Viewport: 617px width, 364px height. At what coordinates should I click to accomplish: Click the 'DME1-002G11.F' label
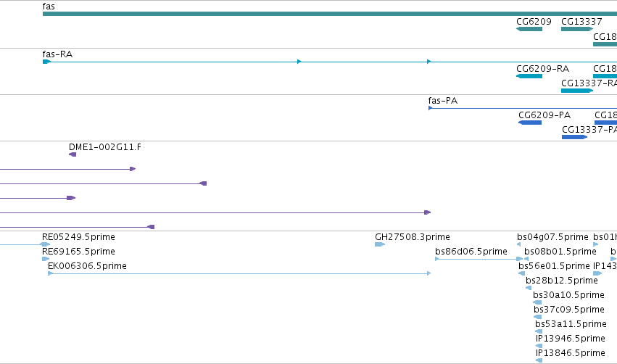point(105,147)
